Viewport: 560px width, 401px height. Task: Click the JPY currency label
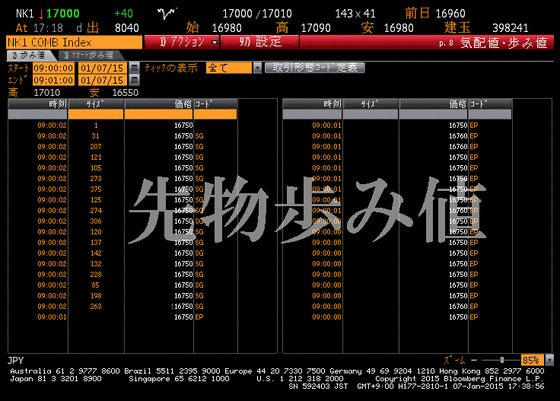click(15, 361)
